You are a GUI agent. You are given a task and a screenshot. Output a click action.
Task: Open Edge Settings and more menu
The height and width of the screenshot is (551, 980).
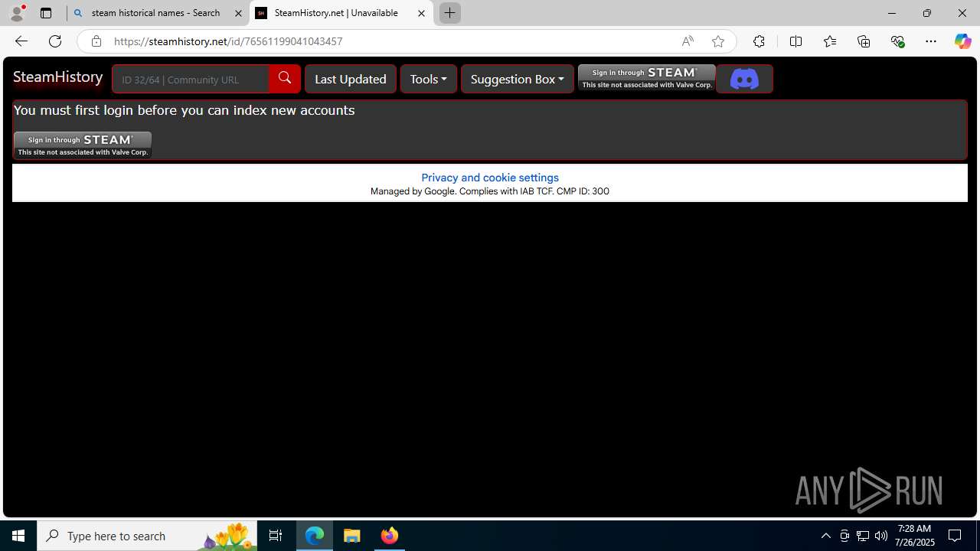(931, 41)
